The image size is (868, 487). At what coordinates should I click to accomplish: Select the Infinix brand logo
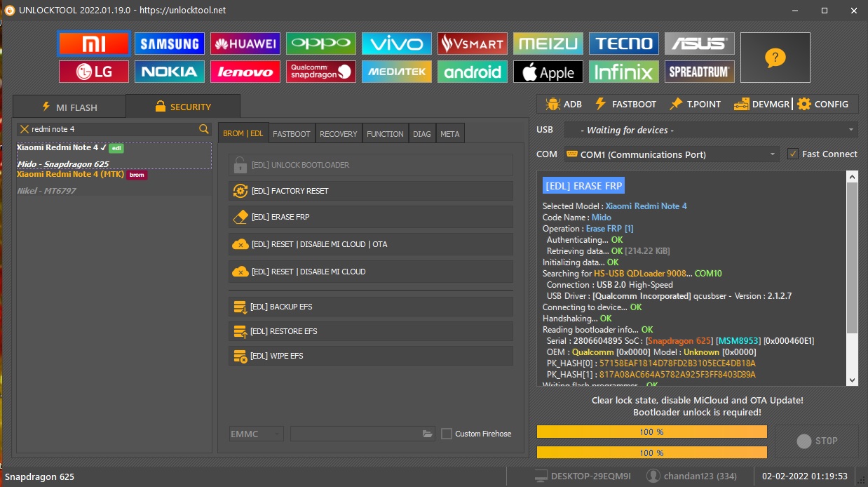click(x=624, y=72)
